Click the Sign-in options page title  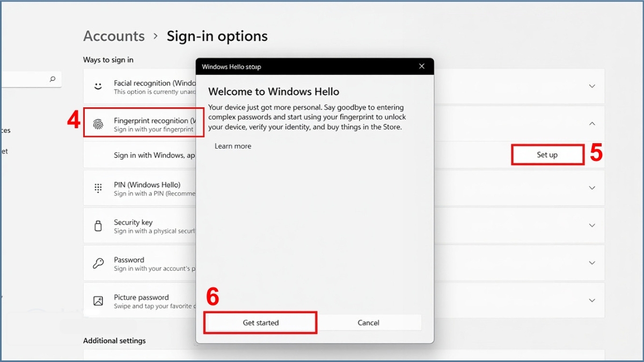point(217,36)
